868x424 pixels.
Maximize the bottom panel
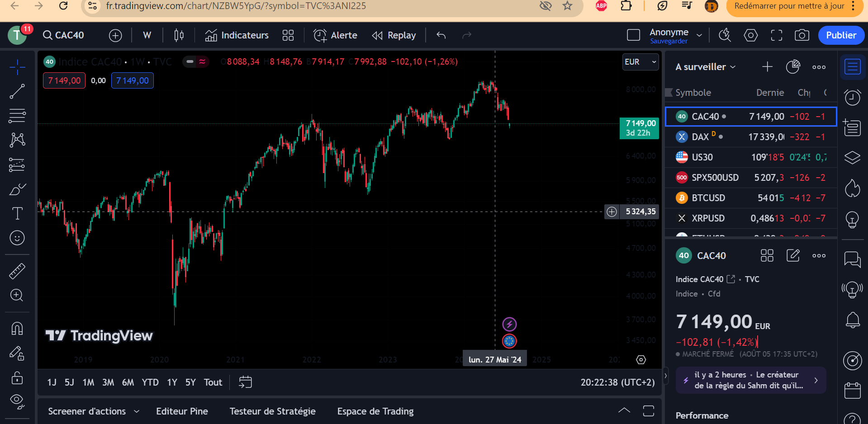[649, 410]
